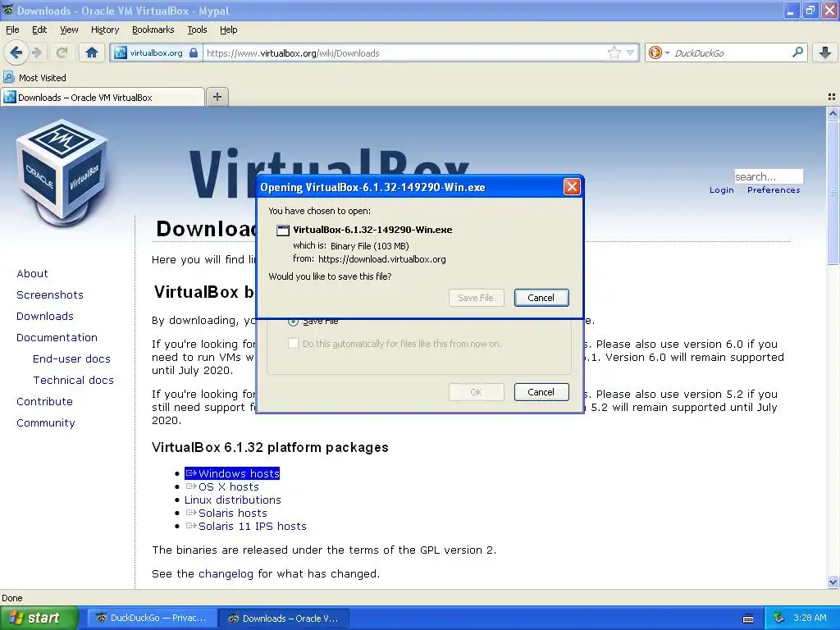This screenshot has width=840, height=630.
Task: Click the page scrollbar up arrow
Action: click(833, 113)
